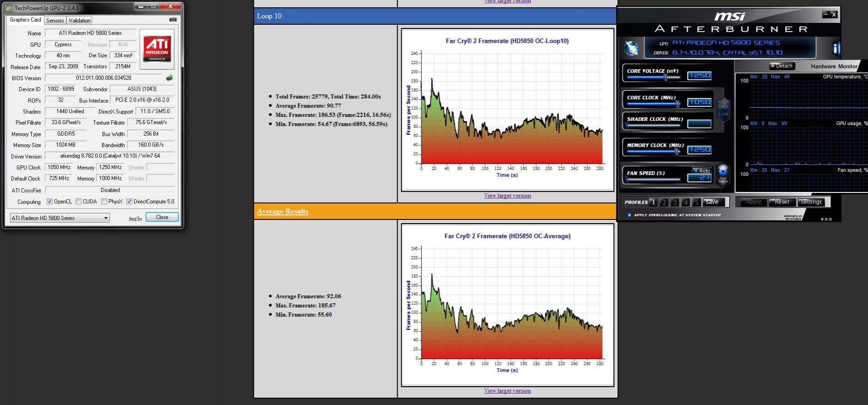Click the BIOS Version field in GPU-Z

pyautogui.click(x=104, y=78)
